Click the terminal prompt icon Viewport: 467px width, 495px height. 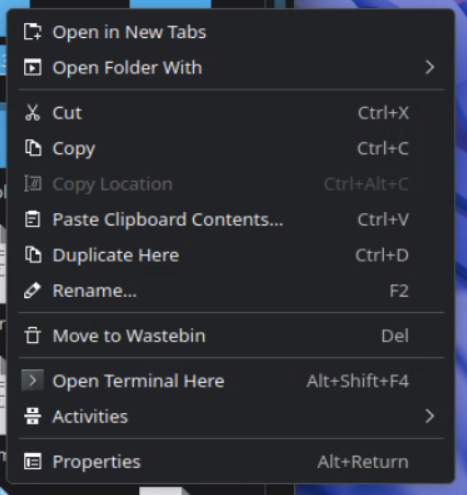33,380
